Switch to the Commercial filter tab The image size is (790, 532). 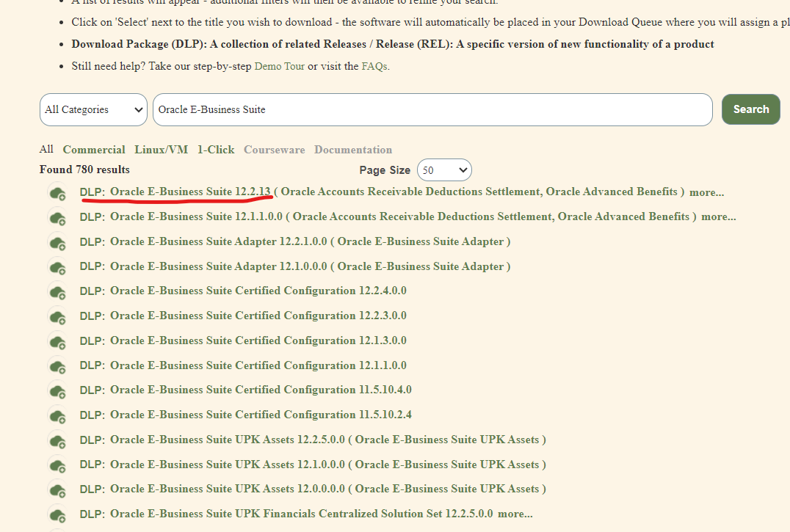pyautogui.click(x=94, y=150)
